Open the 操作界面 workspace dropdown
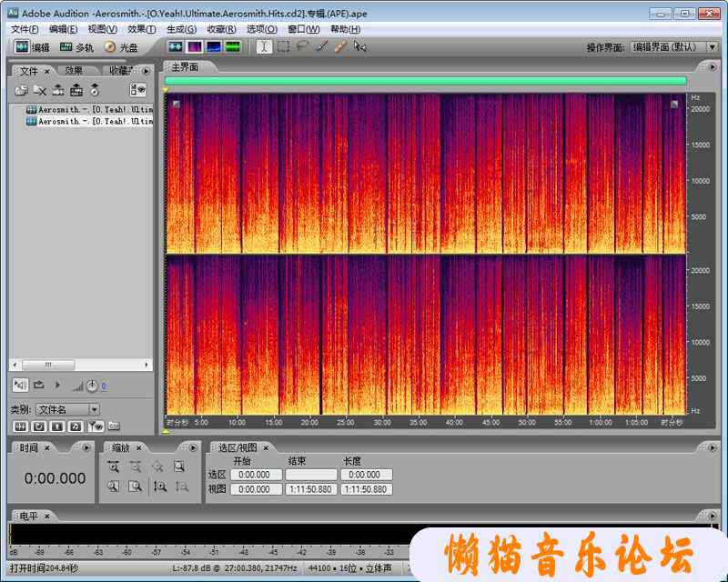Screen dimensions: 728x582 pos(673,47)
